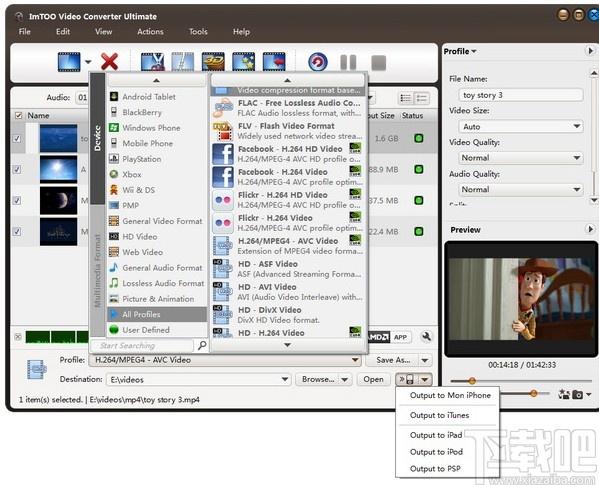Viewport: 599px width, 485px height.
Task: Pause the conversion
Action: click(348, 62)
